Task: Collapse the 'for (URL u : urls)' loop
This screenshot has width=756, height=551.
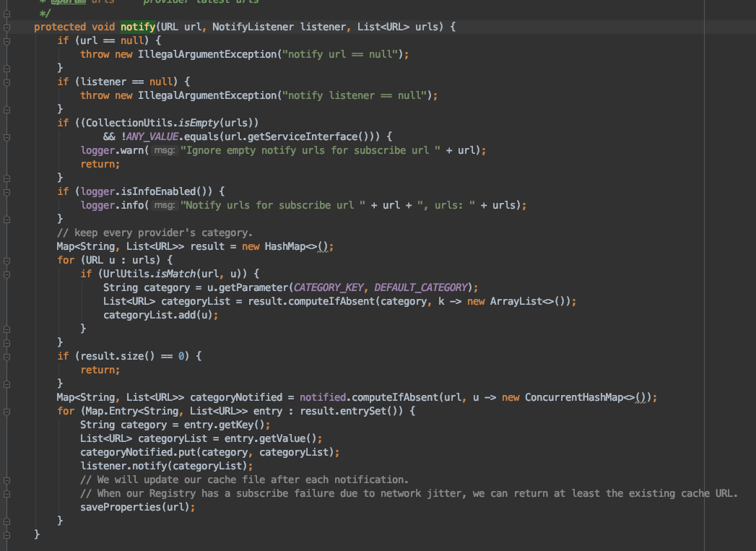Action: tap(6, 261)
